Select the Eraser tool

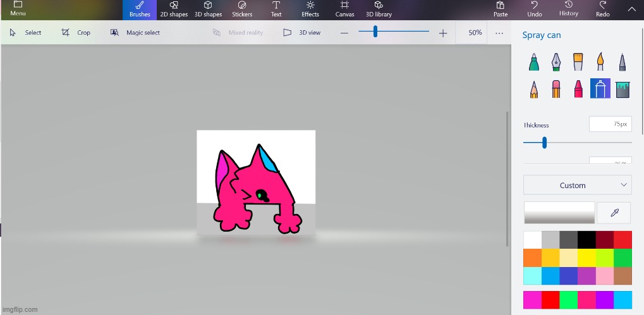click(556, 88)
